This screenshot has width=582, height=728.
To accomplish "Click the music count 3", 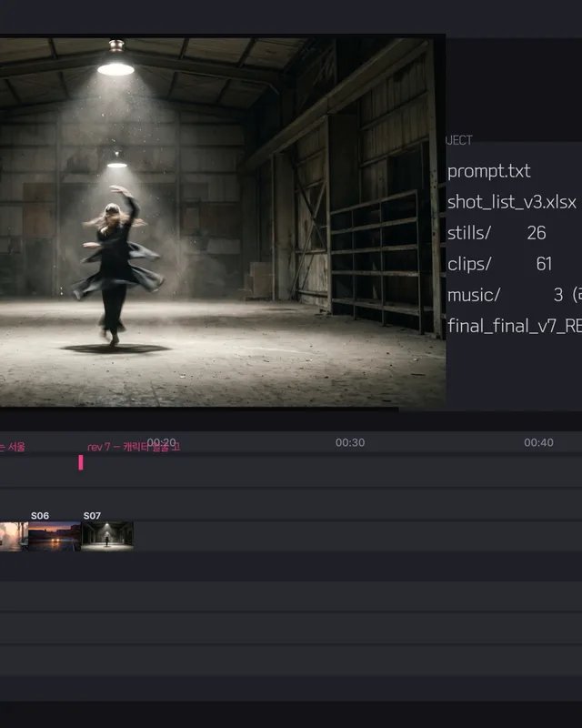I will point(557,295).
